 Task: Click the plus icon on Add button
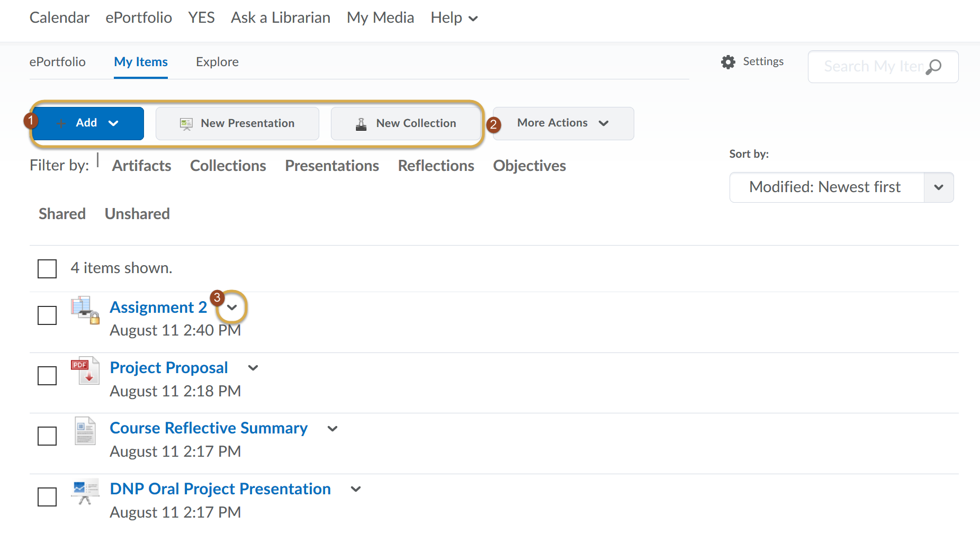61,123
